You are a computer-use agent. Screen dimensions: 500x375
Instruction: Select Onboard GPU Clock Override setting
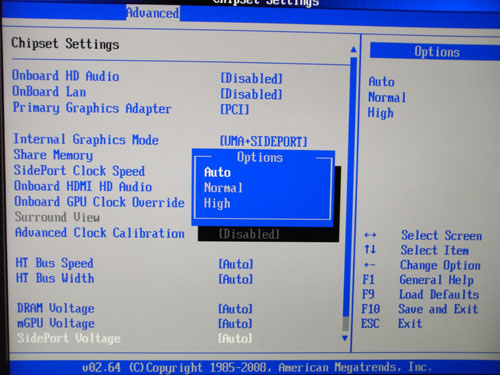coord(99,202)
